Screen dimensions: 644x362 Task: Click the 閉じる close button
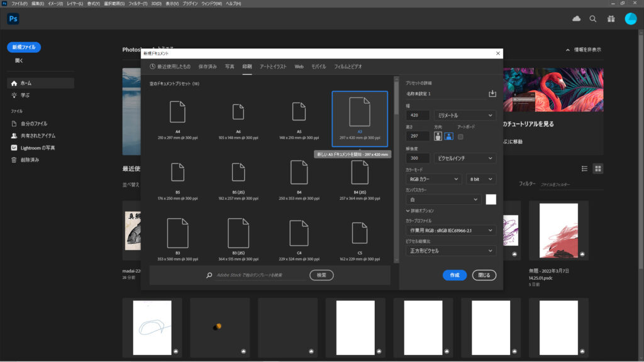coord(484,275)
